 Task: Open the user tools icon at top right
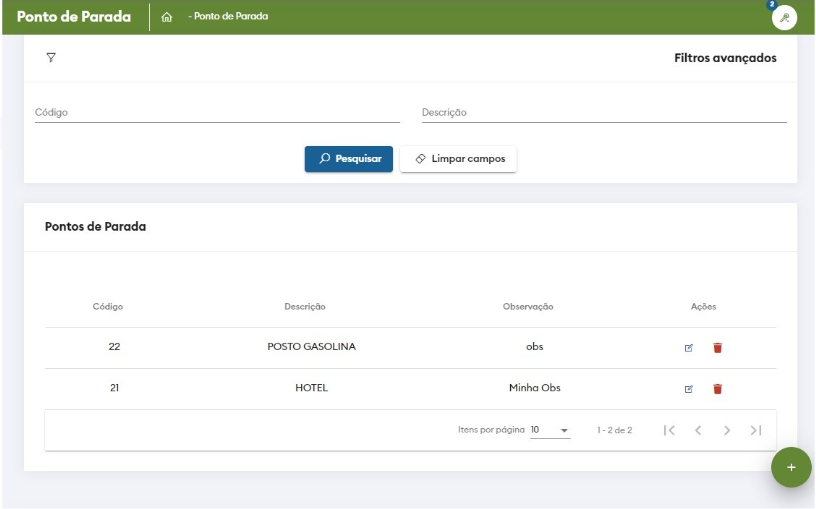pyautogui.click(x=785, y=17)
